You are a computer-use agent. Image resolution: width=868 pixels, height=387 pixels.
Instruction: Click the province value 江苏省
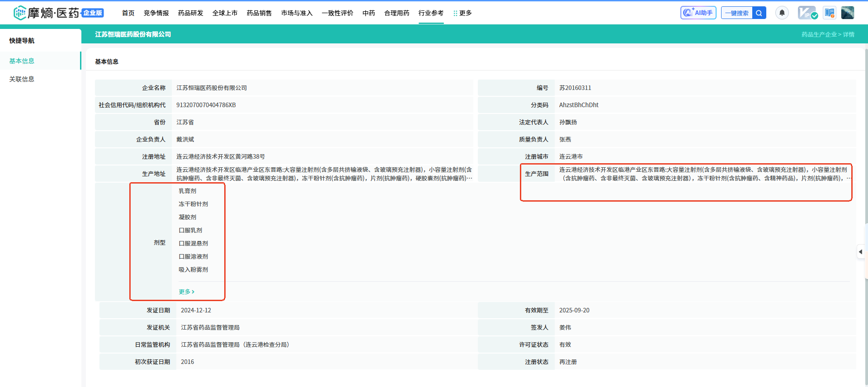185,122
